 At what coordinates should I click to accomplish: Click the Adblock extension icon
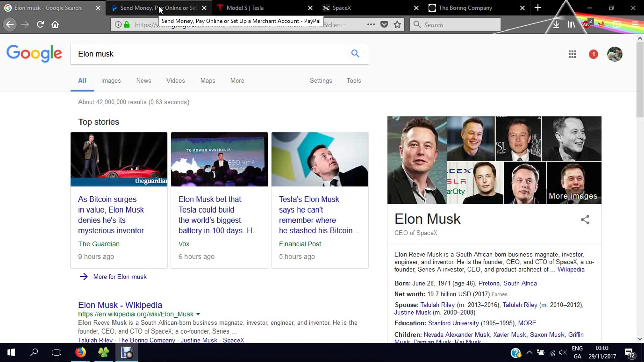tap(587, 24)
